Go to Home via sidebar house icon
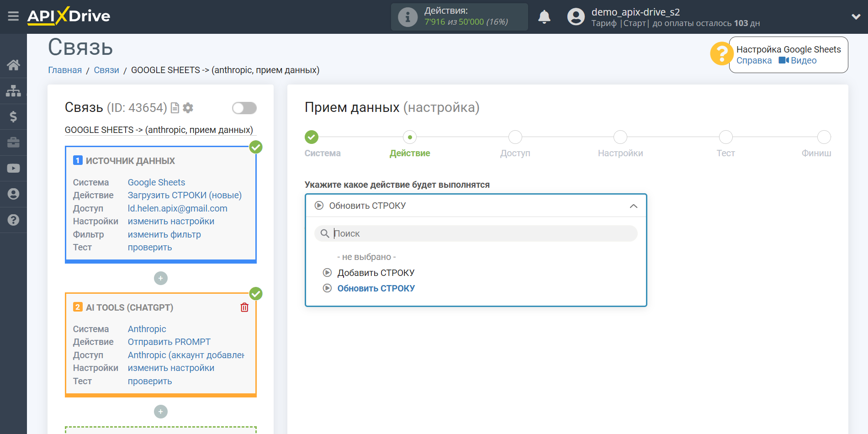The width and height of the screenshot is (868, 434). 13,65
